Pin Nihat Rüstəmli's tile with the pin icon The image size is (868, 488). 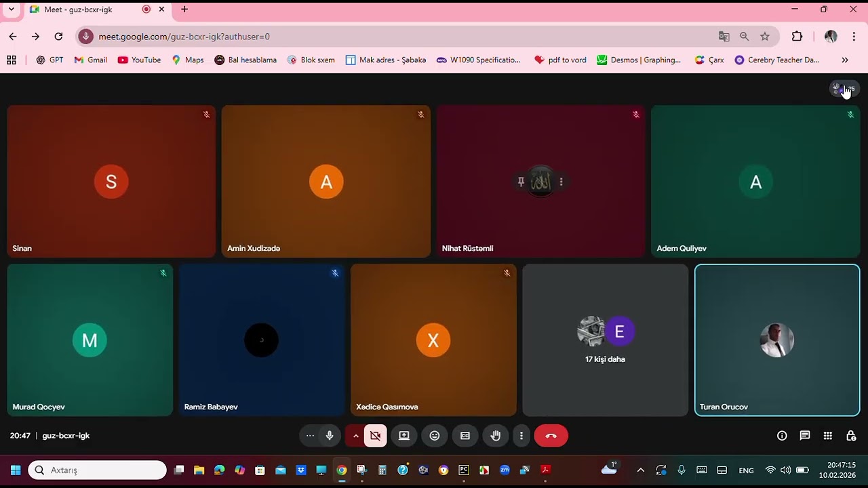521,182
